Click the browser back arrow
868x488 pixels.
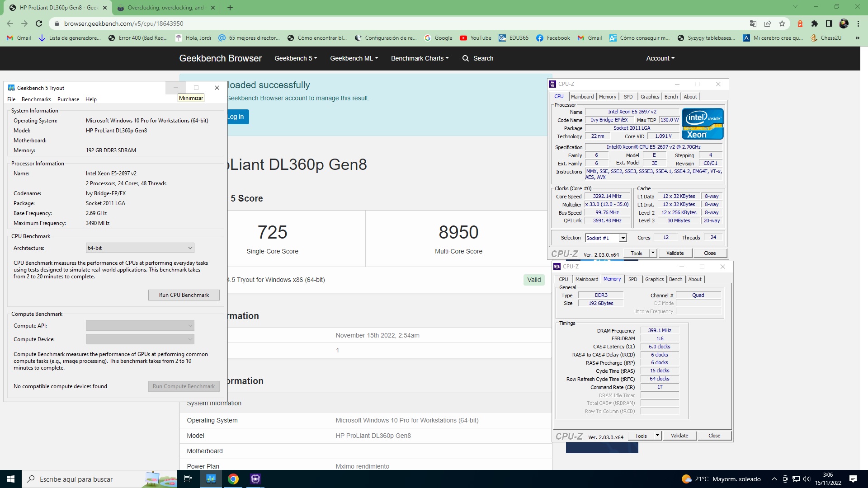(10, 23)
